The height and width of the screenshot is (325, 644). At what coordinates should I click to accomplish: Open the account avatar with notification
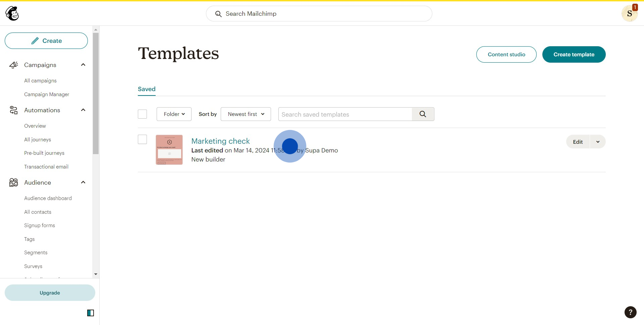[629, 14]
